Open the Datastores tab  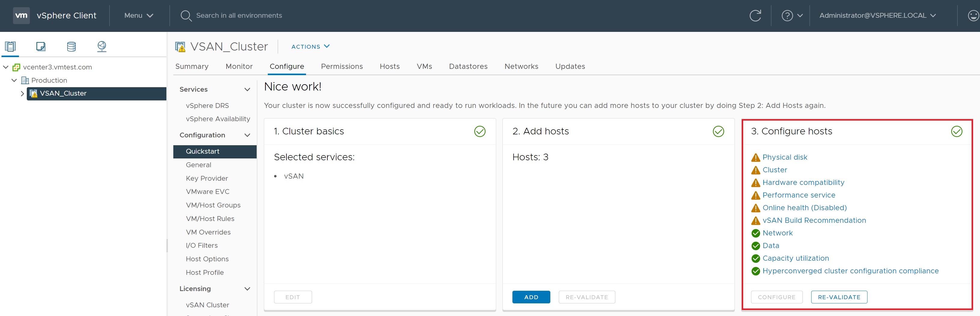point(468,66)
